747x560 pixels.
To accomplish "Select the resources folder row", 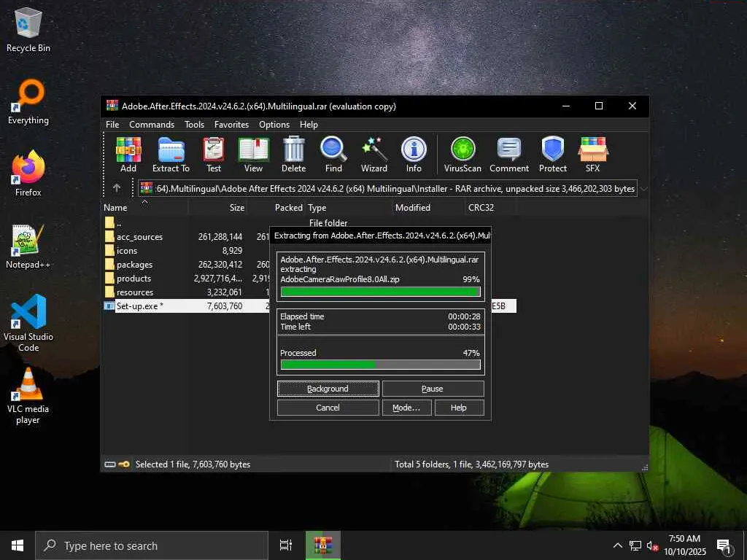I will [x=187, y=292].
